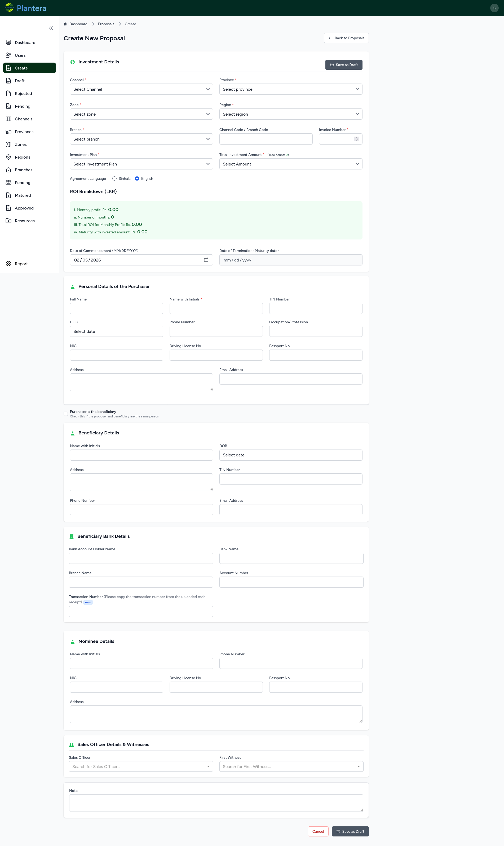
Task: Click the Regions location pin icon
Action: [8, 157]
